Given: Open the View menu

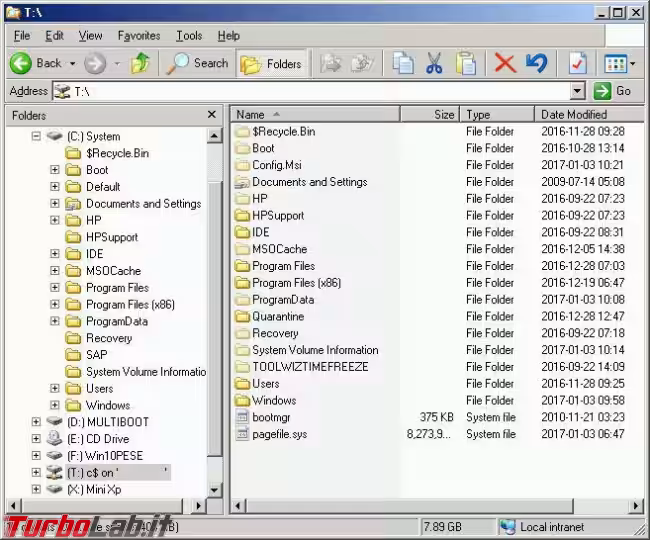Looking at the screenshot, I should pos(90,36).
